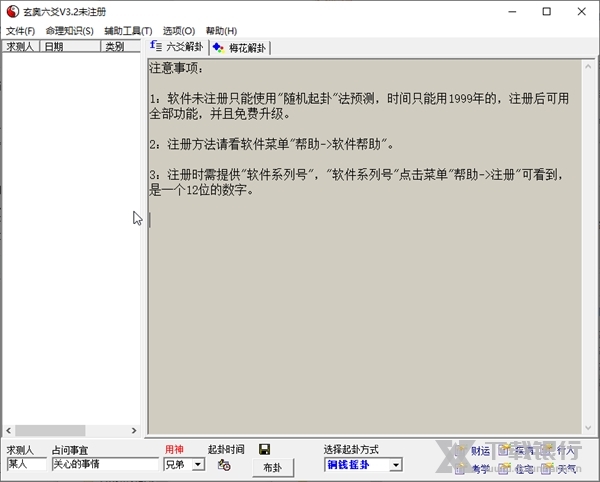Open the clock date picker under 起卦时间

click(224, 465)
